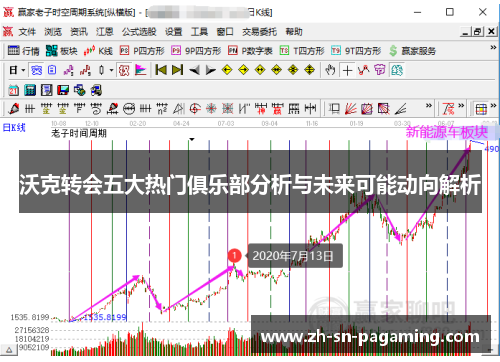Click the 27156328 volume axis value
Screen dimensions: 500x362
tap(32, 330)
